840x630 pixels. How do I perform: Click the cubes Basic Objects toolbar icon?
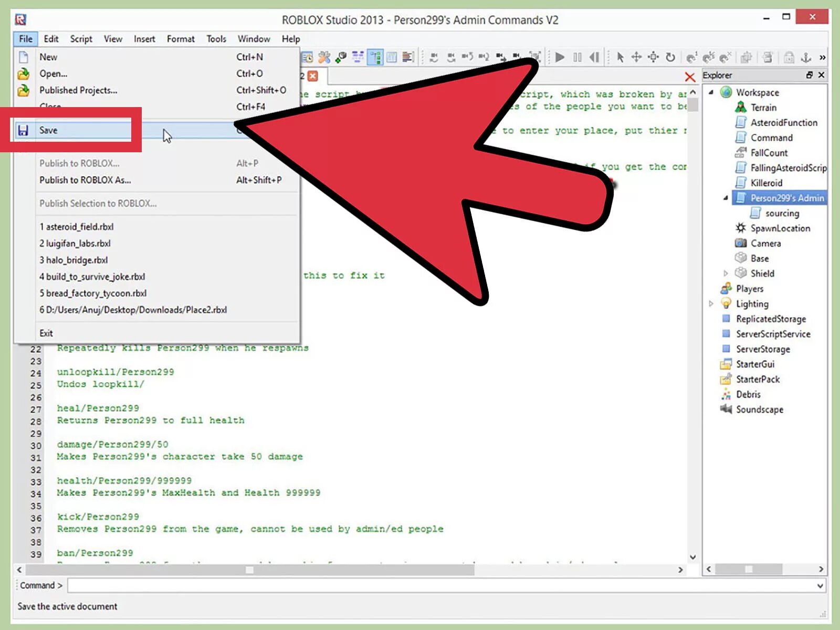341,57
